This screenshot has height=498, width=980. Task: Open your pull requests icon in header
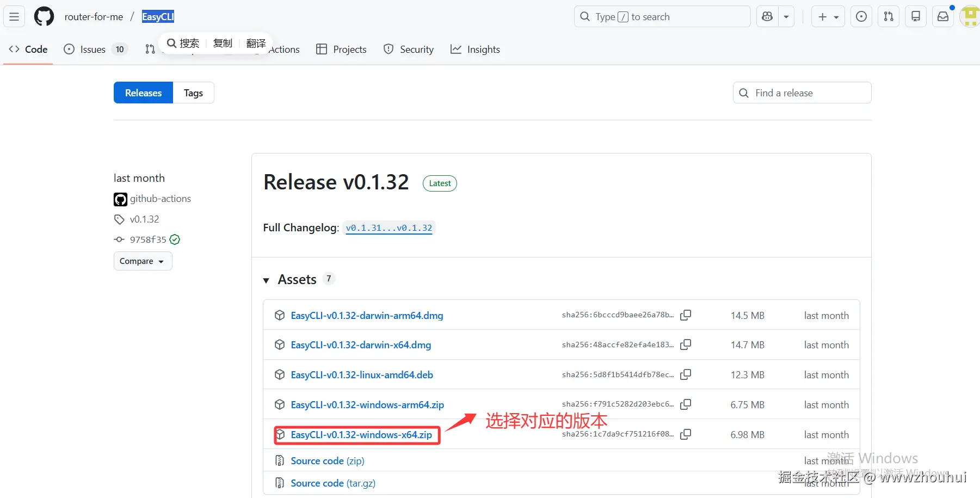[x=889, y=16]
